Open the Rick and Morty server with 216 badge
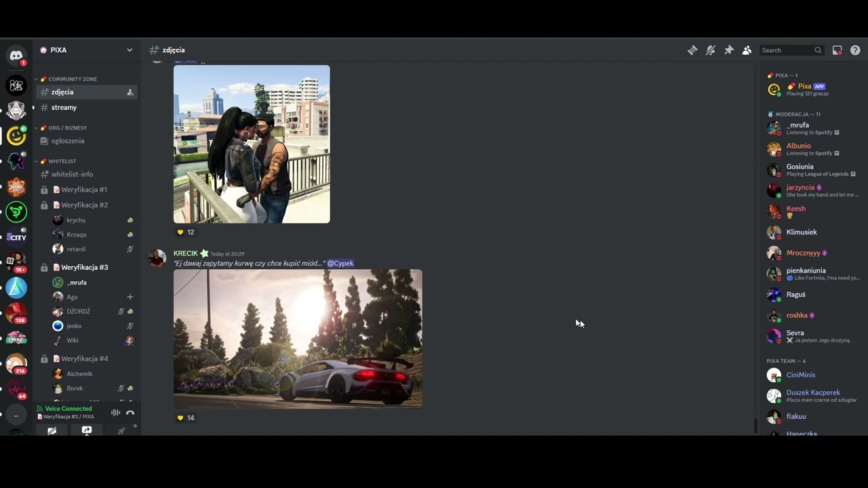 point(16,363)
